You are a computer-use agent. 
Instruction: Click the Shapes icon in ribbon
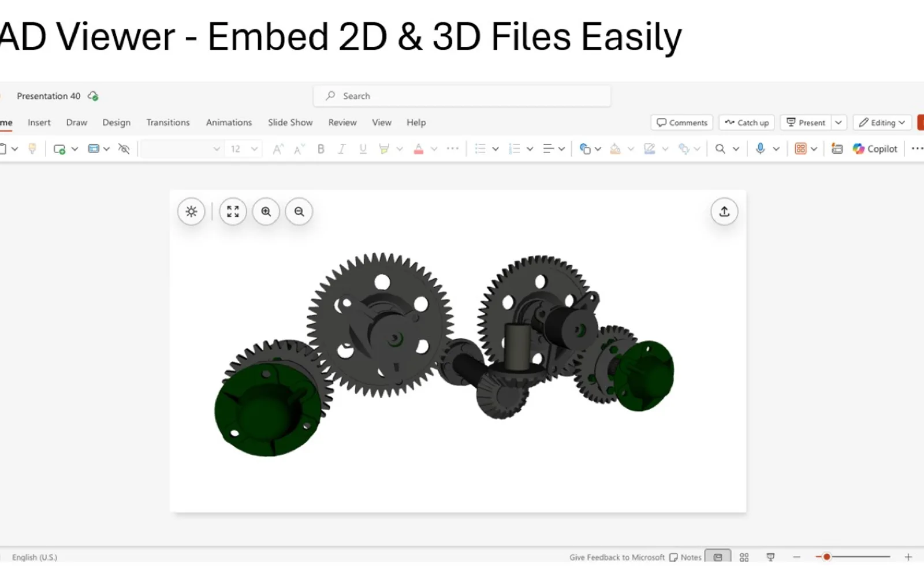click(x=584, y=149)
